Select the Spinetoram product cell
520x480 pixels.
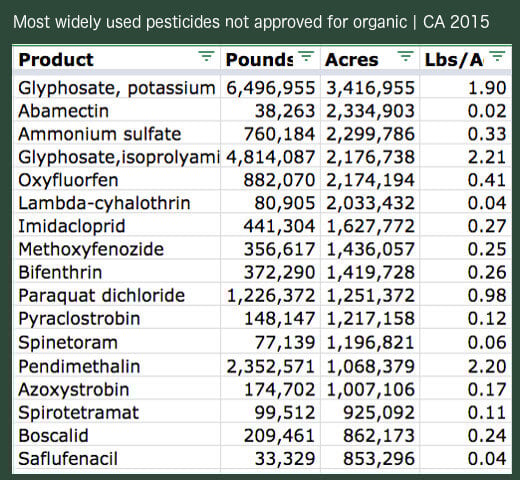[x=117, y=342]
